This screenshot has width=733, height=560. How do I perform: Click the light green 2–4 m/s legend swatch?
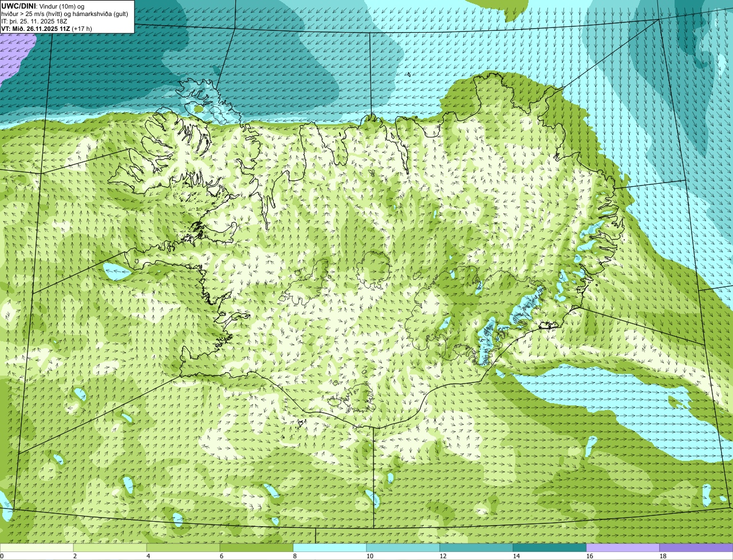click(110, 547)
